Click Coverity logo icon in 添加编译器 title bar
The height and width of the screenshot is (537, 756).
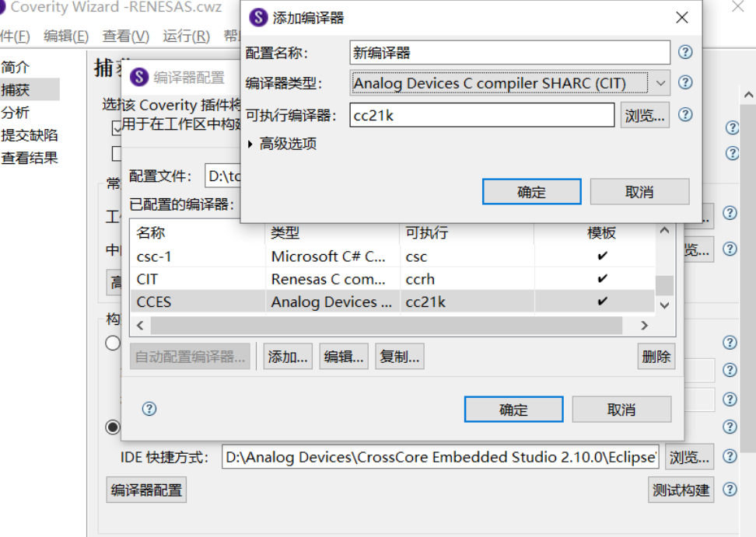(x=258, y=18)
